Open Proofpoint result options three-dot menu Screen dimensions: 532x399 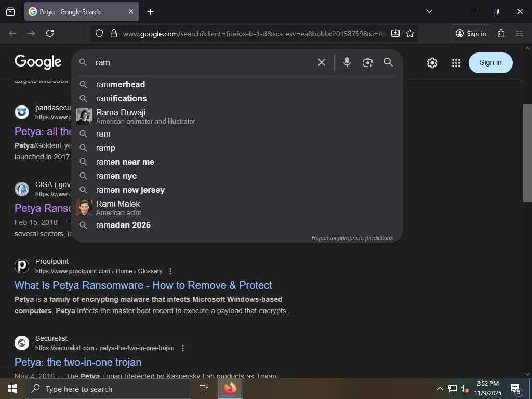(x=170, y=271)
